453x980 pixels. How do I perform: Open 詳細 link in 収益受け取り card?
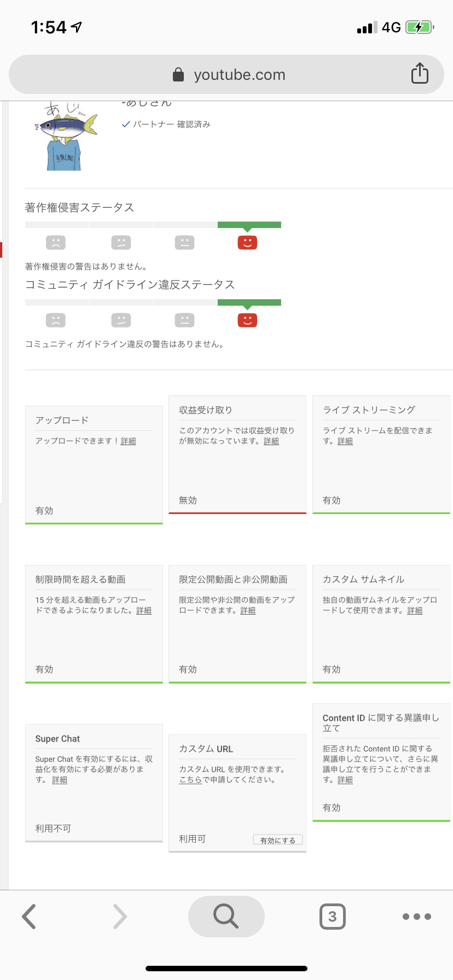(271, 441)
